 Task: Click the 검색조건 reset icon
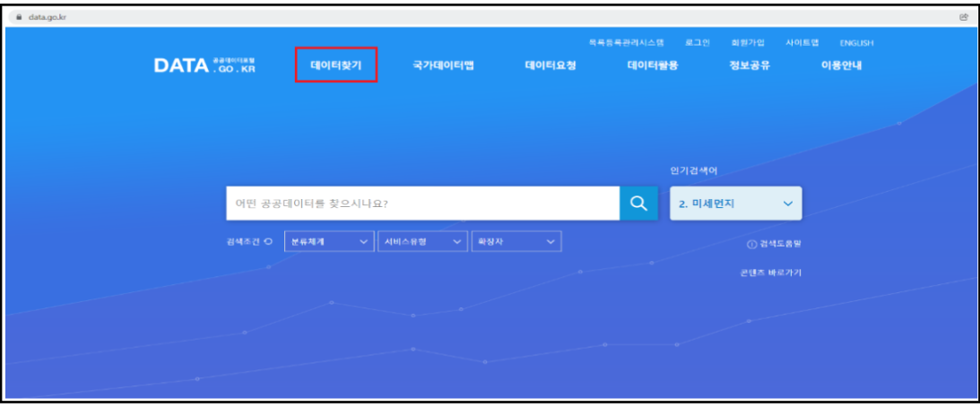pyautogui.click(x=268, y=241)
